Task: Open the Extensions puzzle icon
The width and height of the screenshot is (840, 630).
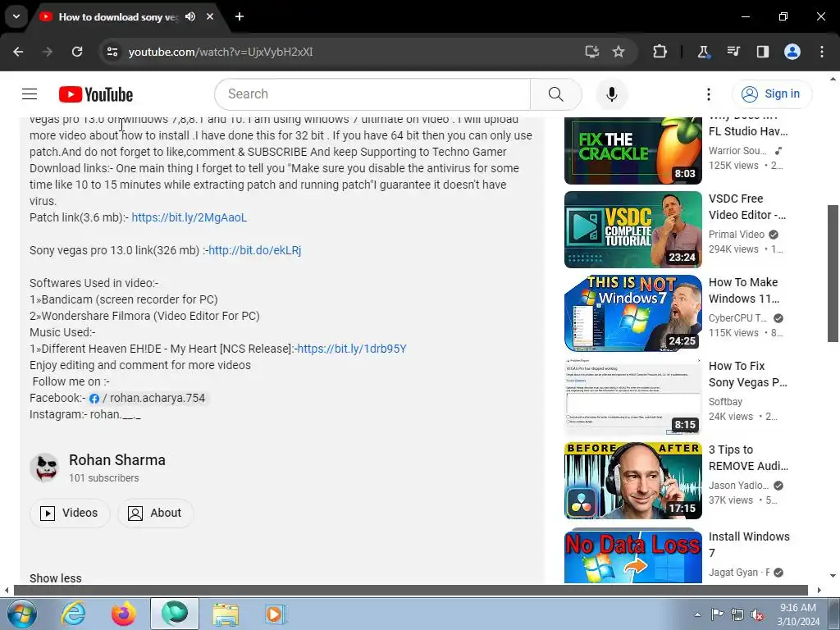Action: [x=660, y=52]
